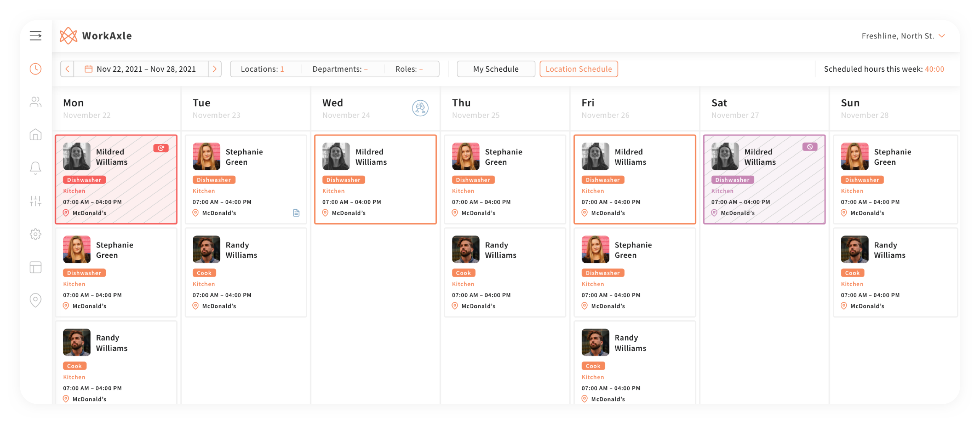
Task: Open note icon on Tuesday Stephanie shift
Action: [296, 213]
